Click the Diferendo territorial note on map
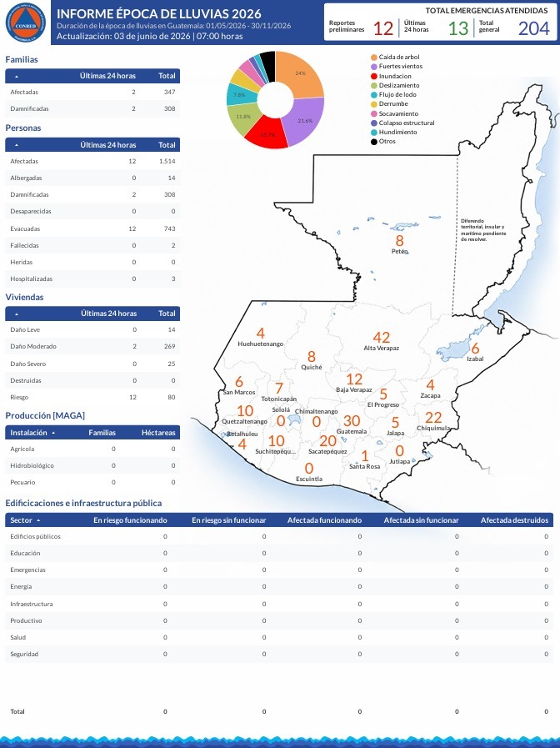The image size is (560, 748). [483, 230]
